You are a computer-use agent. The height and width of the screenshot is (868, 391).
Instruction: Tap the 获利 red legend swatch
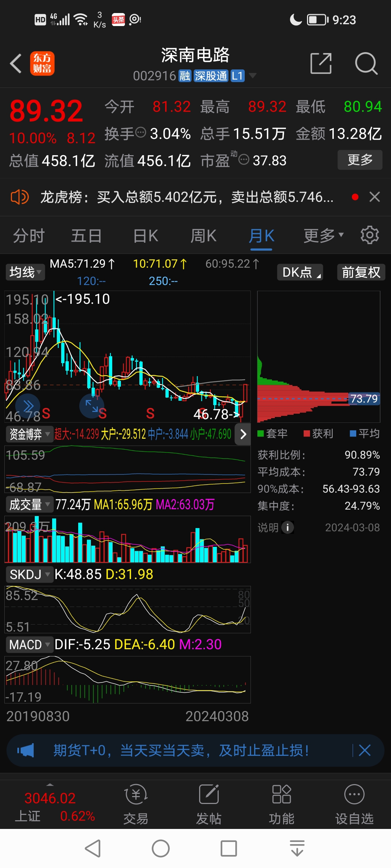(307, 434)
